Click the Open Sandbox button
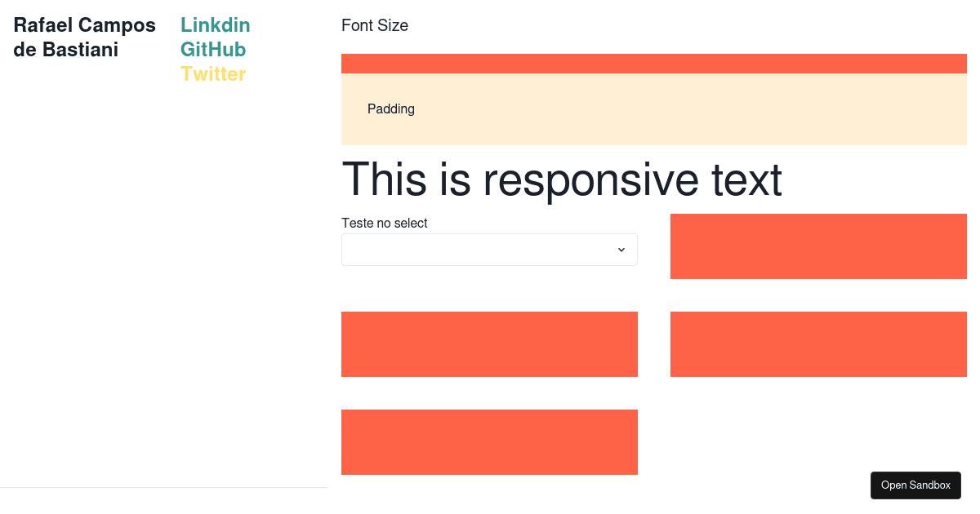This screenshot has width=980, height=514. point(915,485)
